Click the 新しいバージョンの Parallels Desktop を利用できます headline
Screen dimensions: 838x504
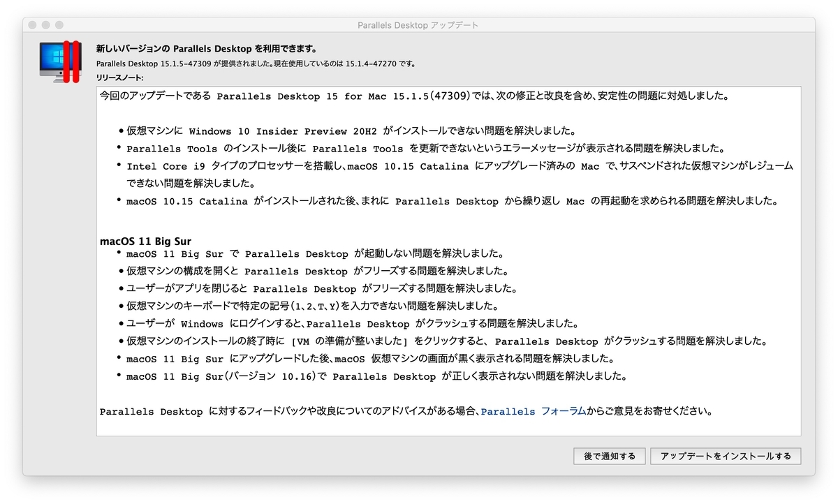(x=207, y=49)
